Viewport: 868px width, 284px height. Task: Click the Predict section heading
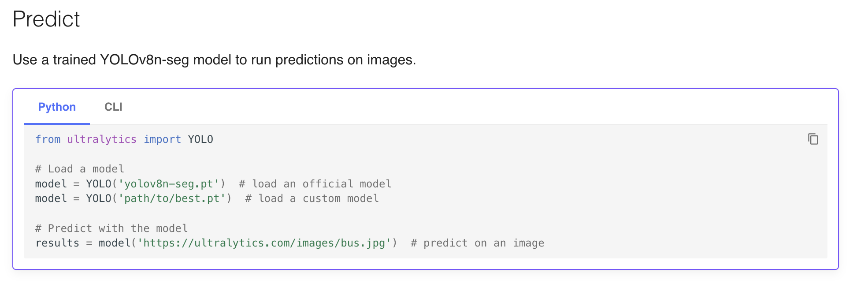coord(46,19)
